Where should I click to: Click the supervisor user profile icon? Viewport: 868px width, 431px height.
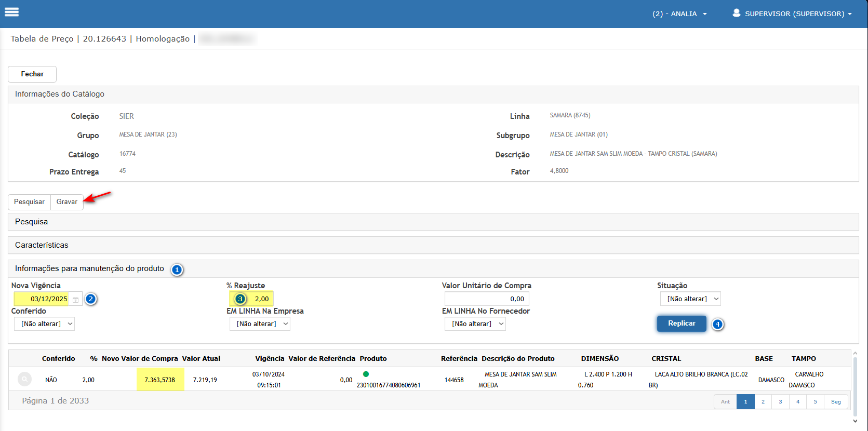[736, 13]
